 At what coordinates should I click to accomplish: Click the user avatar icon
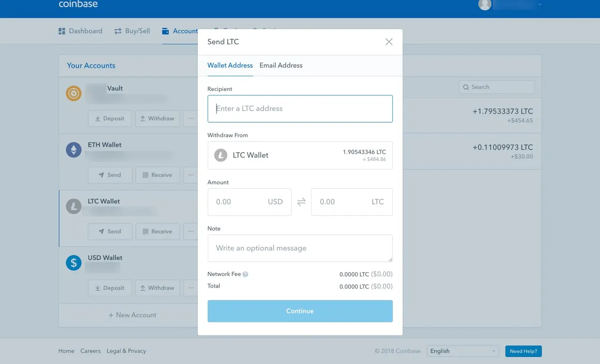click(x=485, y=4)
